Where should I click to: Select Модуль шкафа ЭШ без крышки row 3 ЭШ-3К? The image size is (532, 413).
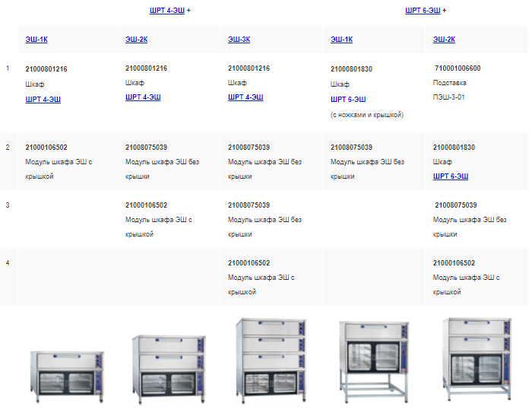click(264, 227)
